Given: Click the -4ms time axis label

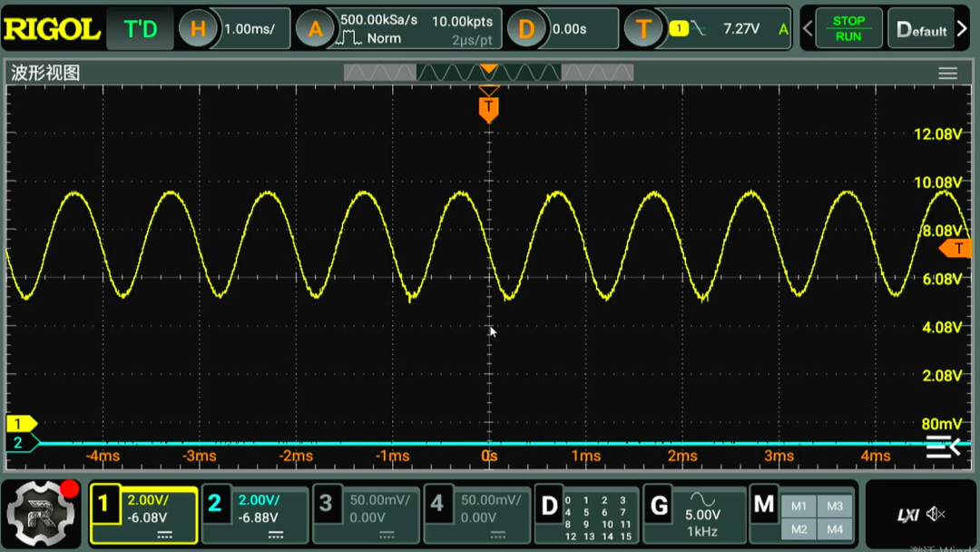Looking at the screenshot, I should 103,456.
